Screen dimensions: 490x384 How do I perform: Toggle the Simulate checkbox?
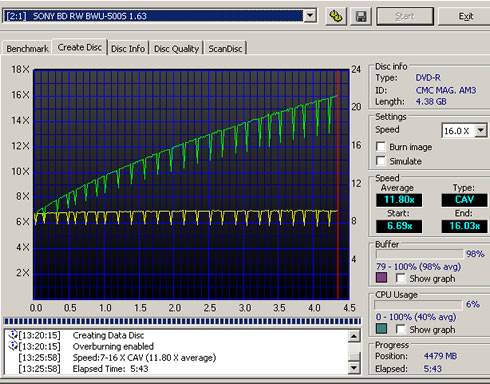point(381,161)
